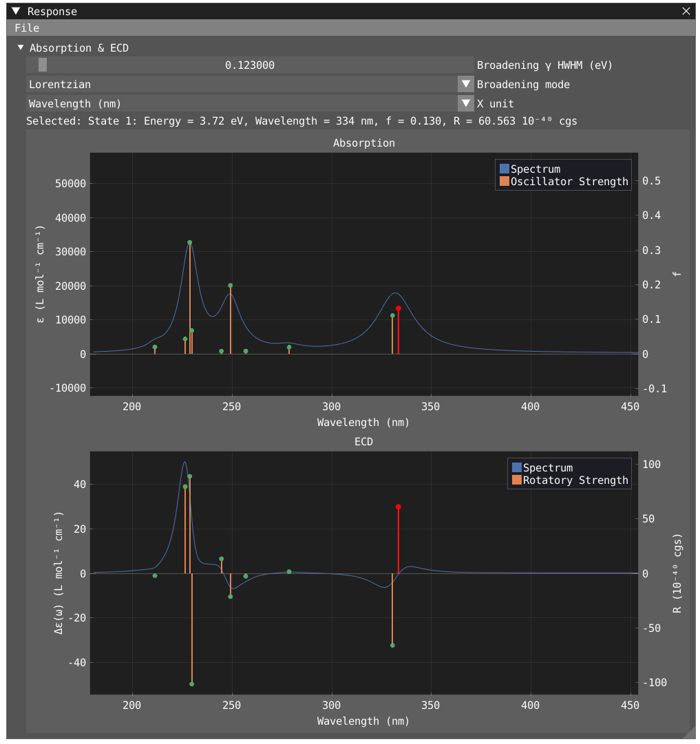The image size is (700, 744).
Task: Click blue Spectrum color swatch in Absorption legend
Action: pyautogui.click(x=505, y=169)
